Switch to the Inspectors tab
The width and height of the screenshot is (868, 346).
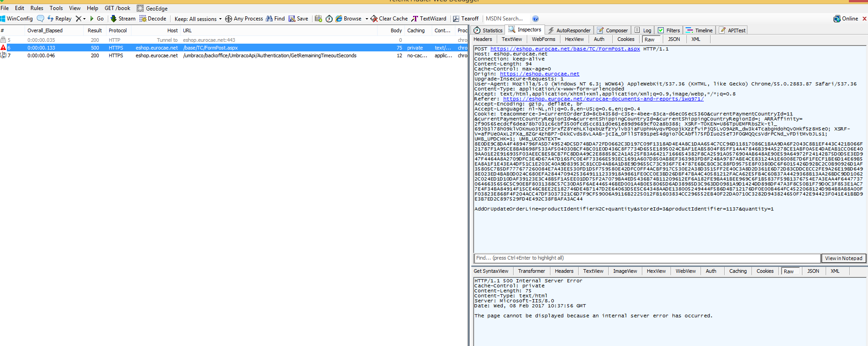tap(525, 30)
